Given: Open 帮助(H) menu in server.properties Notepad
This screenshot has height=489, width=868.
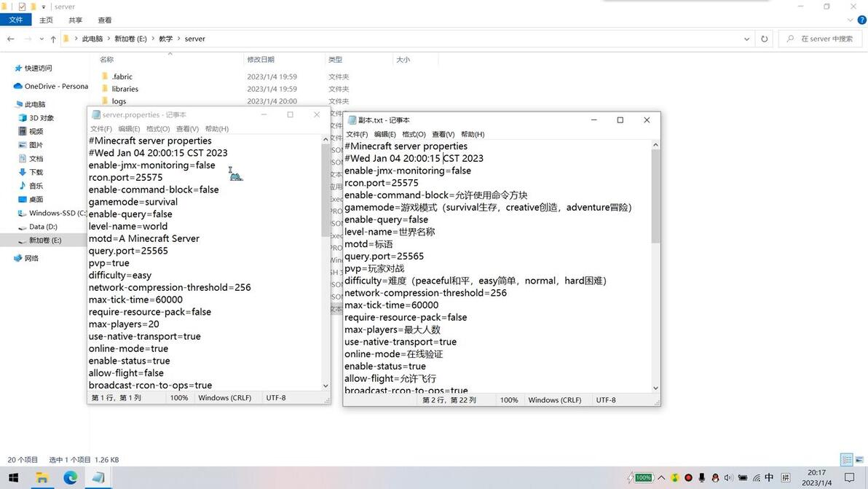Looking at the screenshot, I should tap(216, 128).
